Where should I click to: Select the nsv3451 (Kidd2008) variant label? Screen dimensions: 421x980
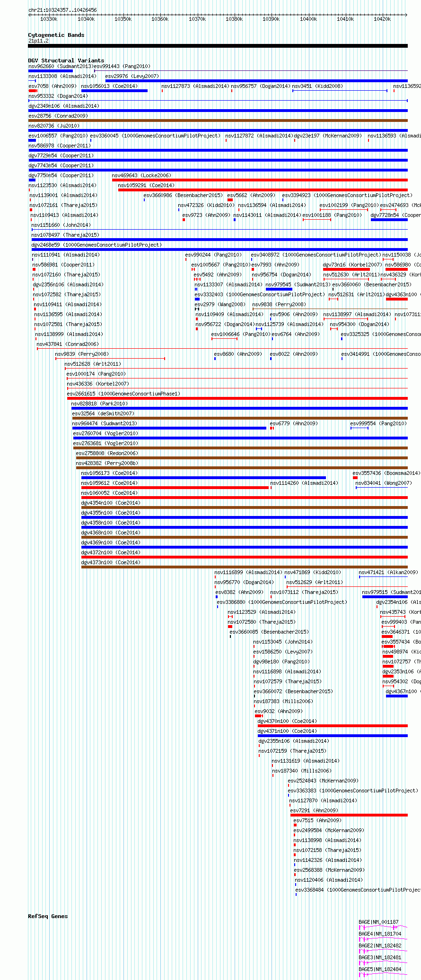pyautogui.click(x=317, y=86)
